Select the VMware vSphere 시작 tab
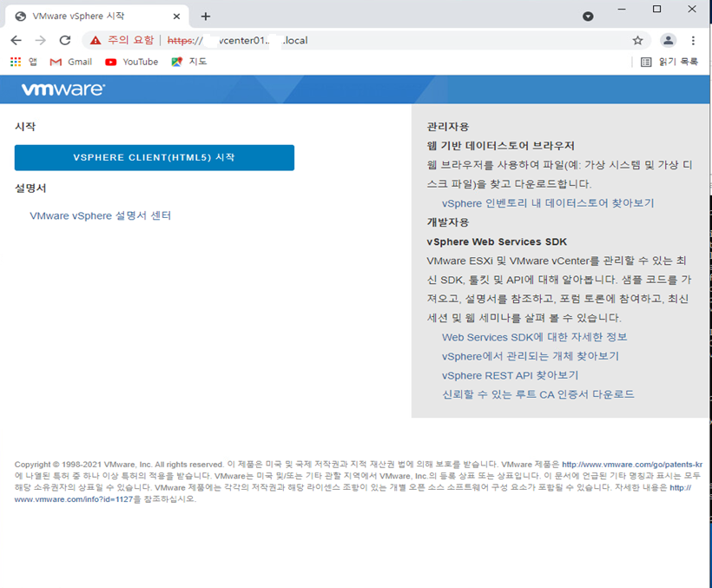The height and width of the screenshot is (588, 712). click(96, 17)
